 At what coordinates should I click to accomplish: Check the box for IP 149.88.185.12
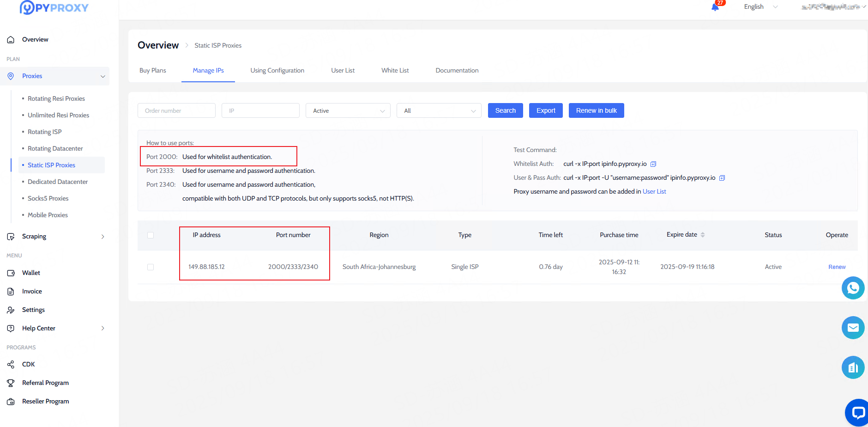click(x=151, y=267)
